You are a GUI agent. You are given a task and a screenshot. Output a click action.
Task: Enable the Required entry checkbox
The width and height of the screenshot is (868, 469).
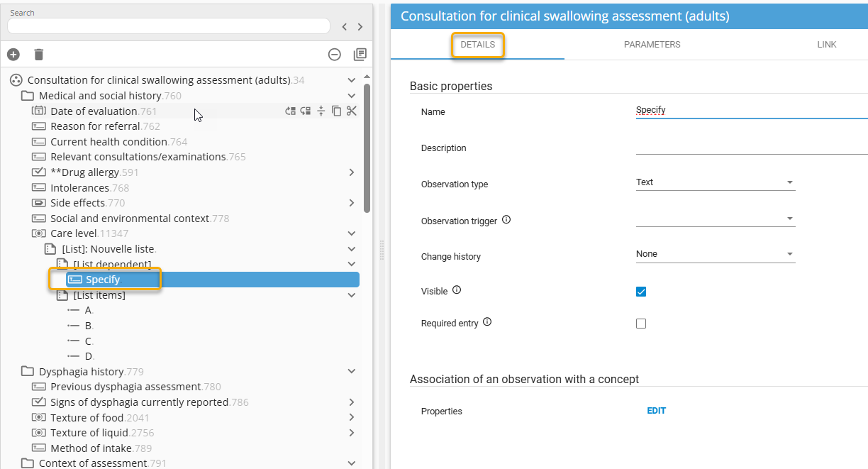tap(641, 324)
